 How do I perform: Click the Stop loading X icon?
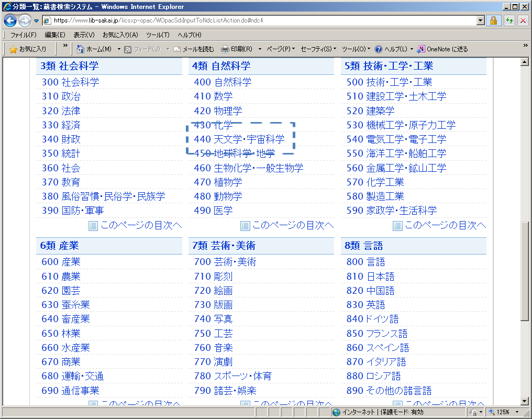[523, 21]
